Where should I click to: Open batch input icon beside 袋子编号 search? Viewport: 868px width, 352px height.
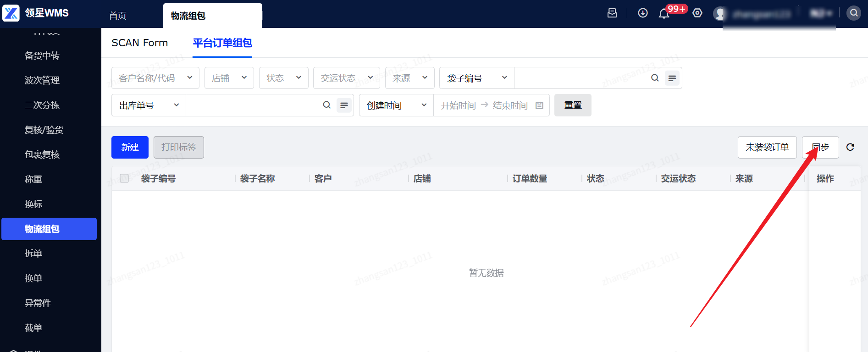coord(672,78)
